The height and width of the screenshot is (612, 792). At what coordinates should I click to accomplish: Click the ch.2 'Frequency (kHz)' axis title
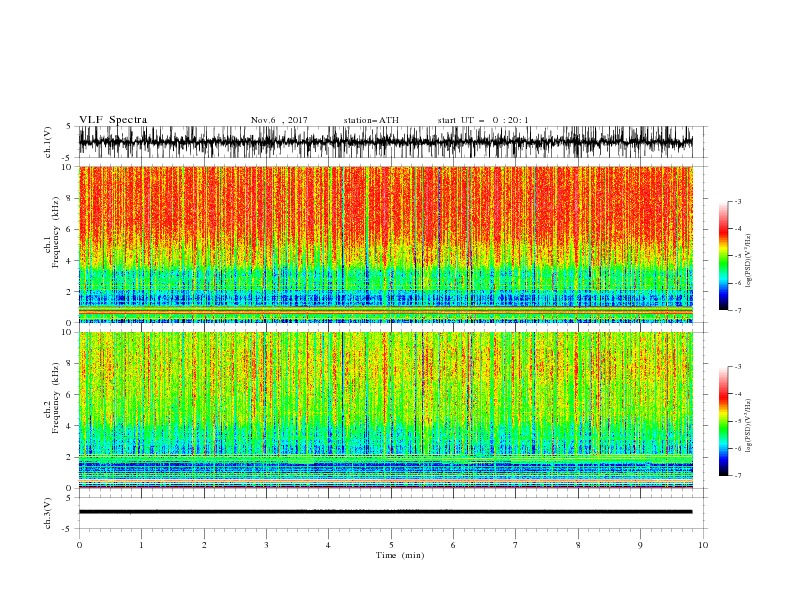pos(56,397)
